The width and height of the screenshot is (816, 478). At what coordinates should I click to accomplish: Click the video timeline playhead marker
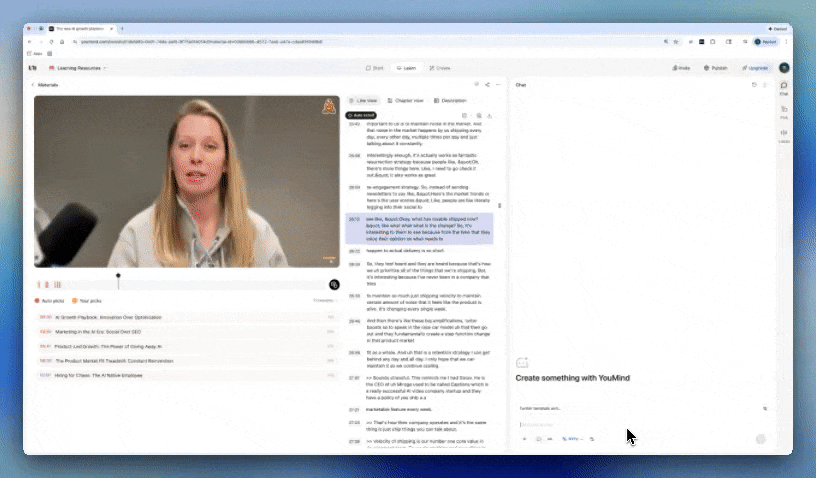(118, 275)
